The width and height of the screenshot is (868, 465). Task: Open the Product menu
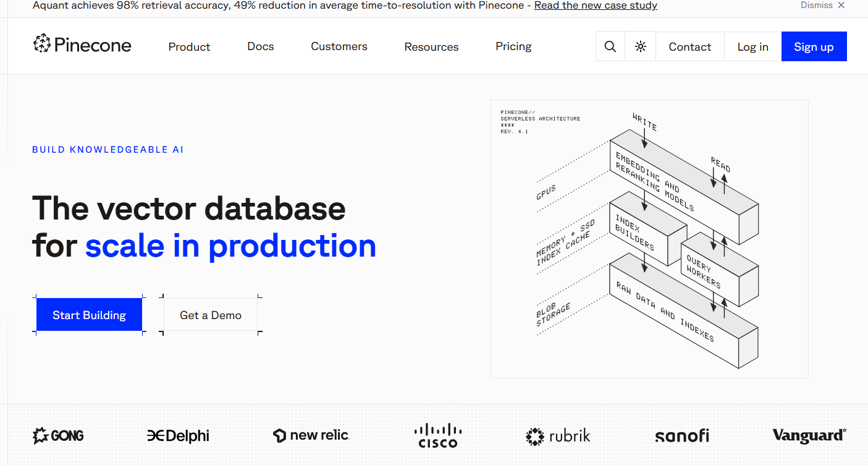(x=190, y=47)
